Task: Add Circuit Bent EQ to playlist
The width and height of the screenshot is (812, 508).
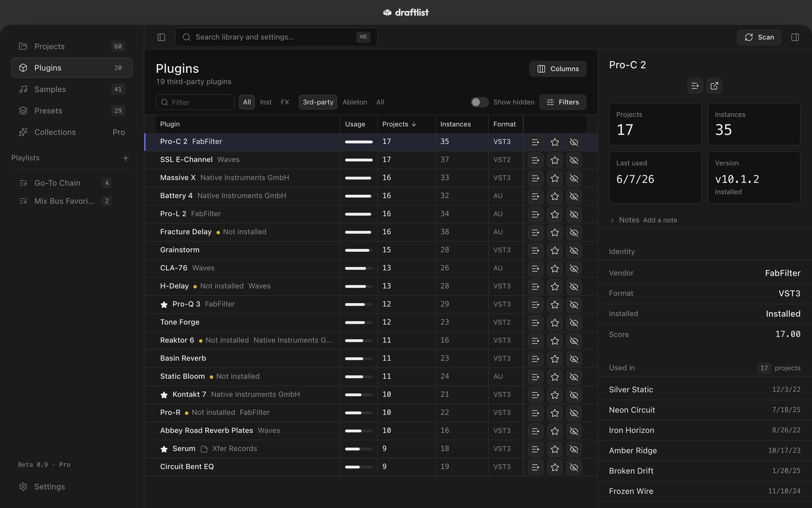Action: tap(536, 467)
